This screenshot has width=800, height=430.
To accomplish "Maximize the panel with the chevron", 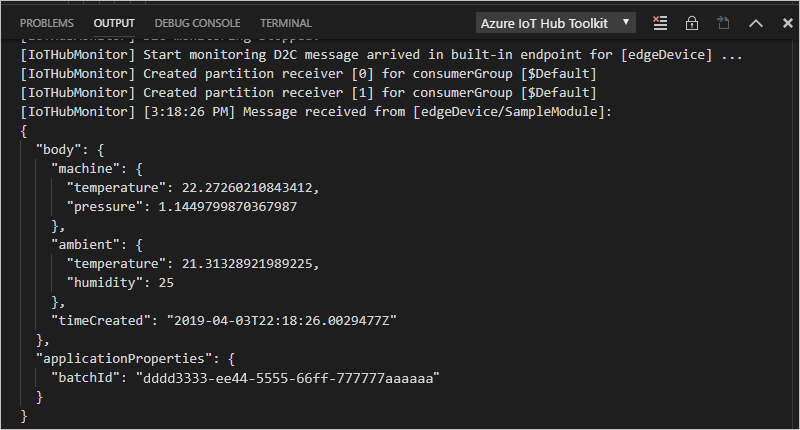I will (756, 22).
